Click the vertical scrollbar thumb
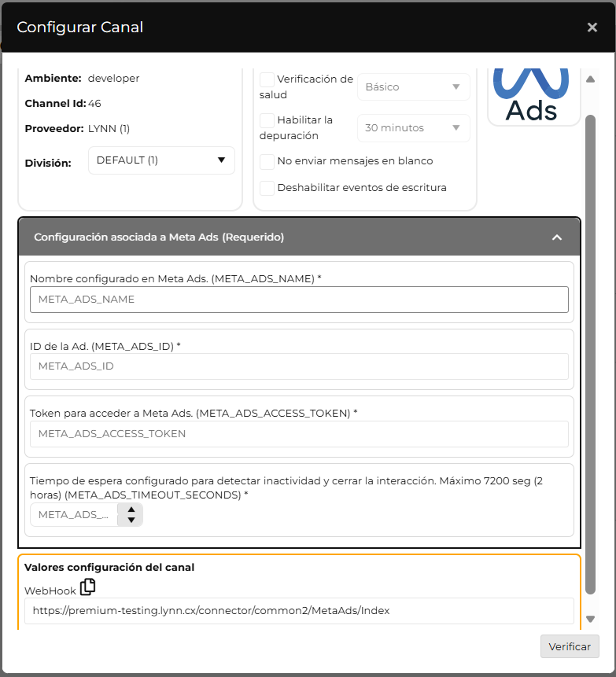 [x=590, y=354]
